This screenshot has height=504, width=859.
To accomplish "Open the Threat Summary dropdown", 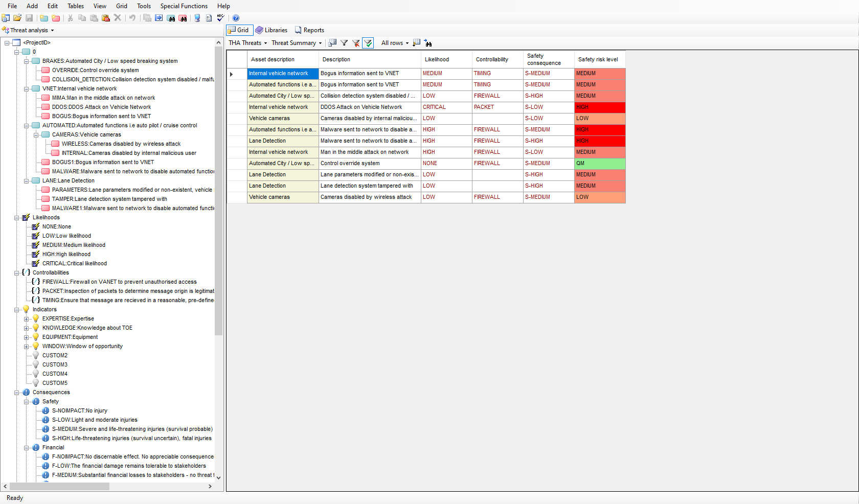I will click(297, 43).
